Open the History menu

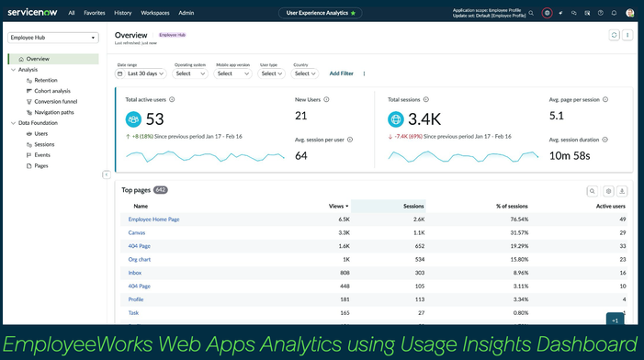point(123,13)
